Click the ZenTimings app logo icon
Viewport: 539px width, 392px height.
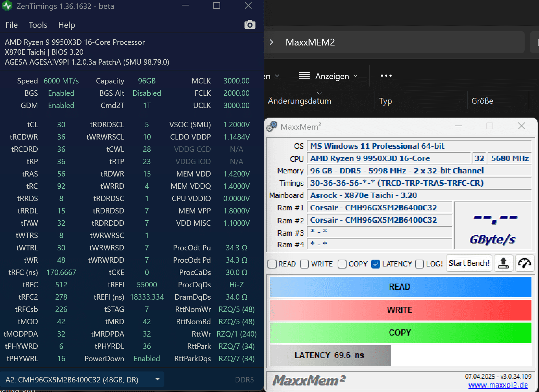pos(7,6)
